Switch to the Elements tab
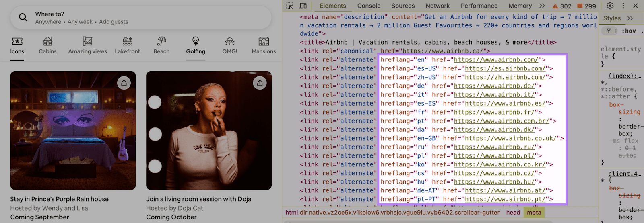Viewport: 644px width, 223px height. click(x=333, y=6)
